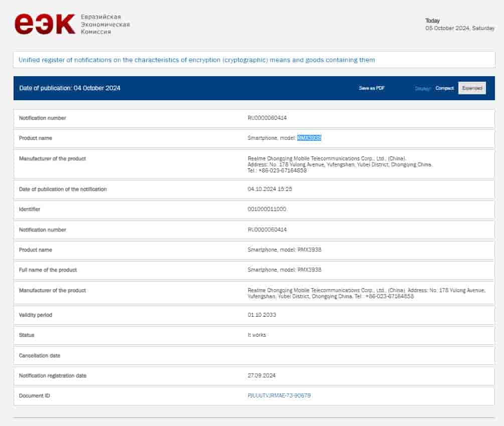The width and height of the screenshot is (504, 426).
Task: Click the publication timestamp 04.10.2024 15:25
Action: [x=270, y=189]
